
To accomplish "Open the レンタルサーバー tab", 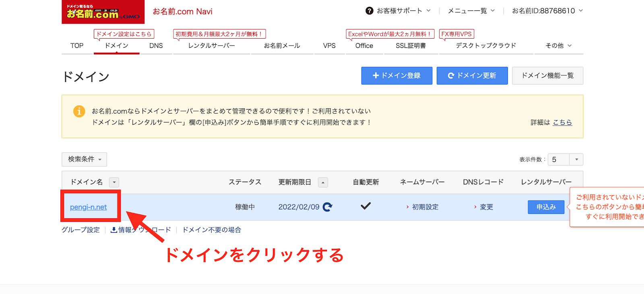I will point(212,46).
